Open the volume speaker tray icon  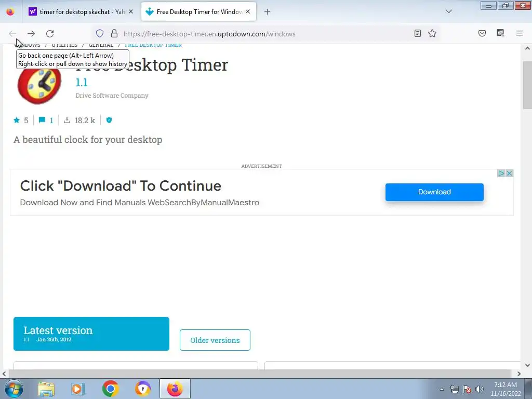480,389
